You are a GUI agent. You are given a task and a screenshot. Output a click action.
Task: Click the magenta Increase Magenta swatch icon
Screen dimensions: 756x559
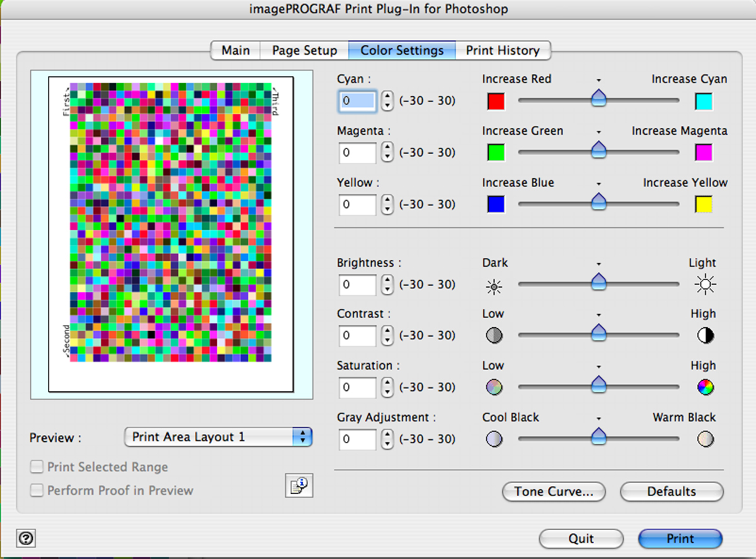click(704, 152)
